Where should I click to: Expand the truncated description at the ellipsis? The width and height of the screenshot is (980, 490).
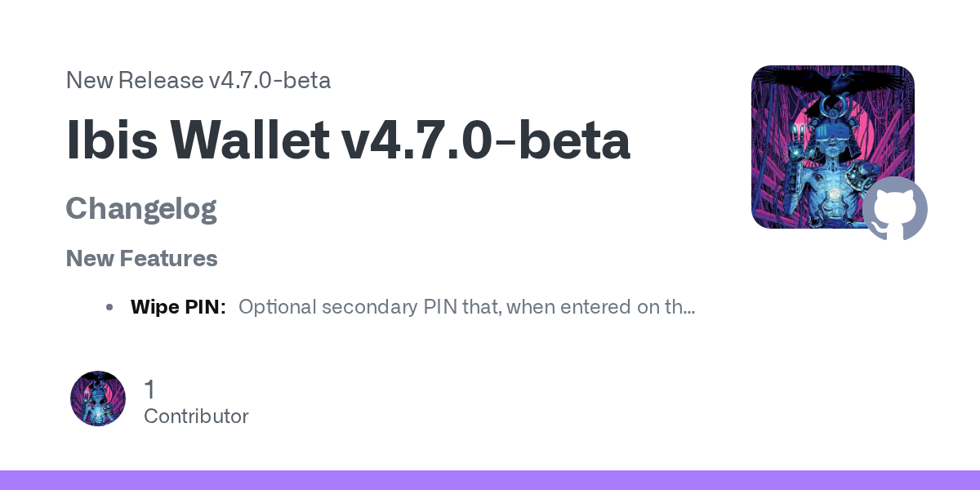688,308
